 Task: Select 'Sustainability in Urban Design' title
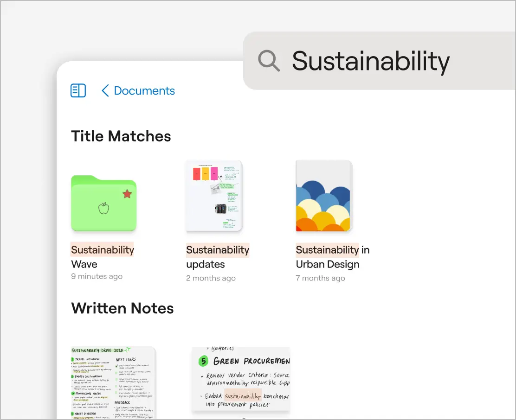(x=332, y=257)
